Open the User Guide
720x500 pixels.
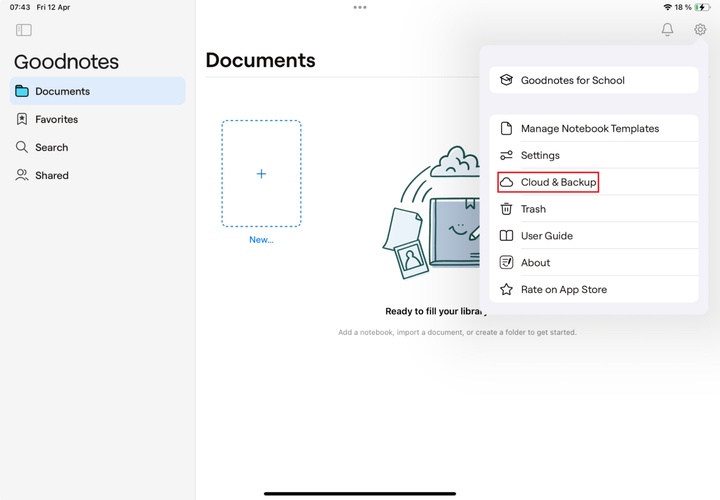[594, 236]
